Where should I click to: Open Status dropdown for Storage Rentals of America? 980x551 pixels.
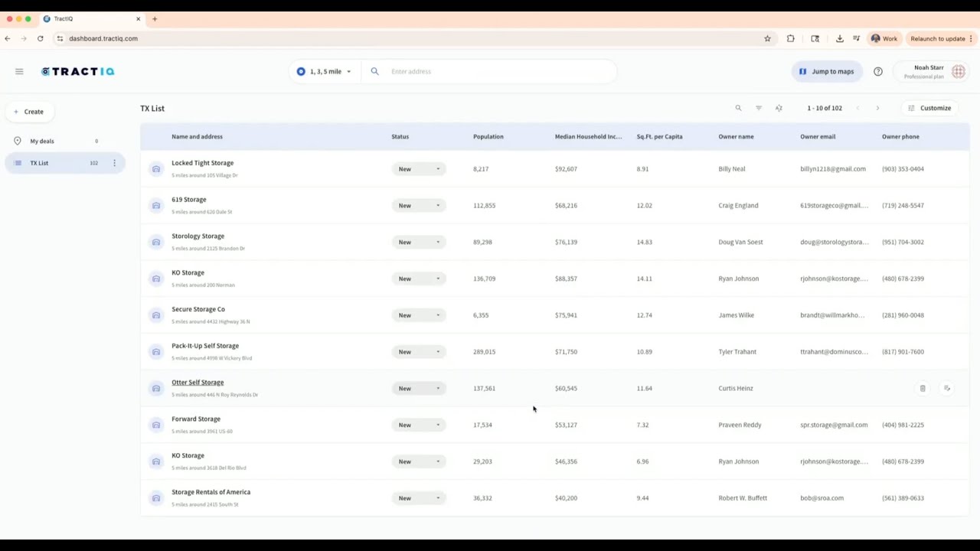pos(418,498)
